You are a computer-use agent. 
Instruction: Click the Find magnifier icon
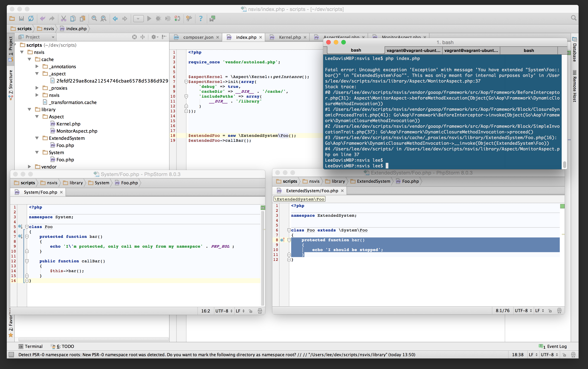pyautogui.click(x=94, y=18)
